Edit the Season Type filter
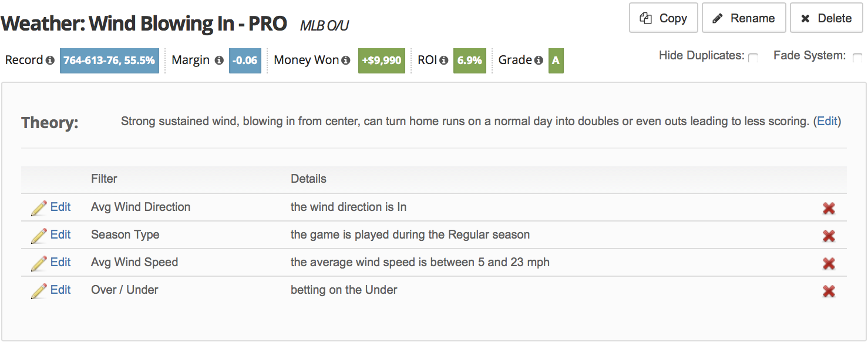The width and height of the screenshot is (868, 342). (x=60, y=234)
